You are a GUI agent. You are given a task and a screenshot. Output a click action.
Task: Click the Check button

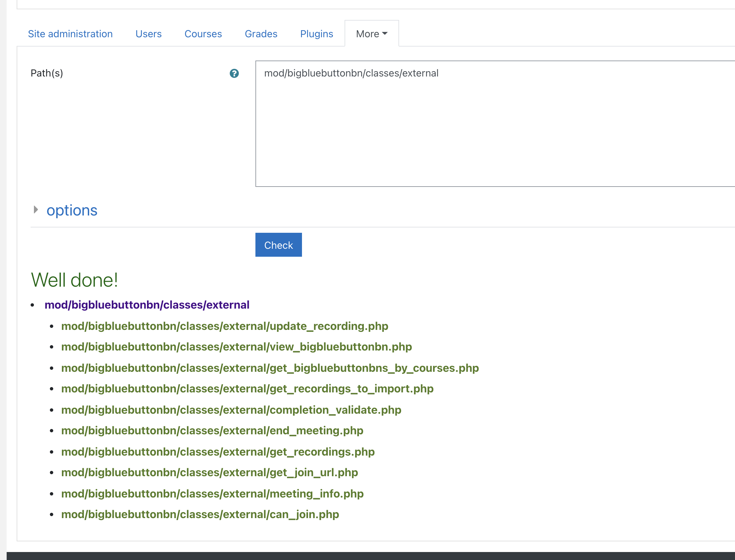coord(279,245)
